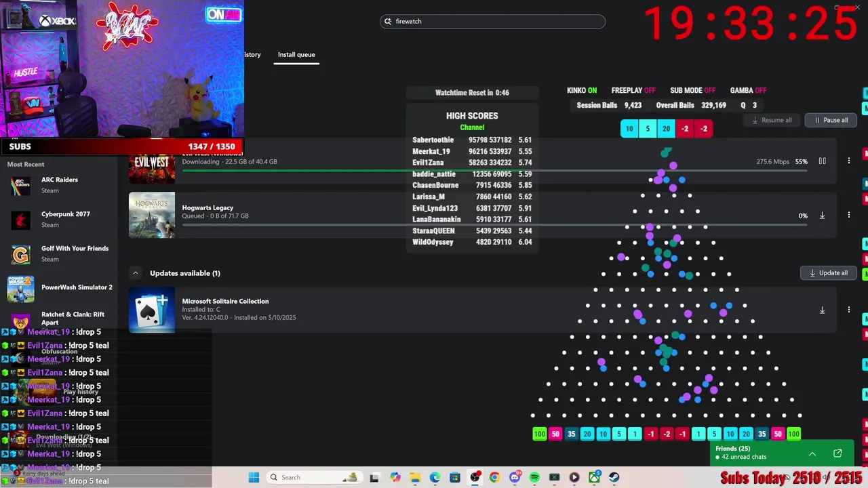The height and width of the screenshot is (488, 868).
Task: Select Ratchet & Clank: Rift Apart entry
Action: pyautogui.click(x=59, y=319)
